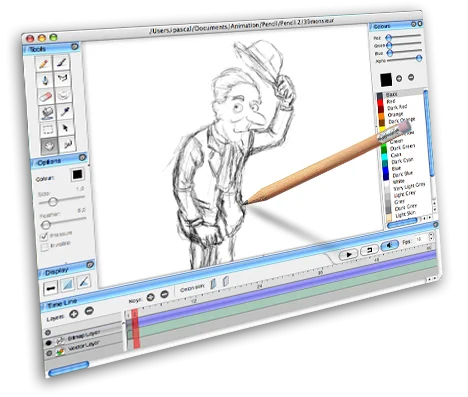This screenshot has height=397, width=468.
Task: Pick Dark Red from the colour list
Action: 397,107
